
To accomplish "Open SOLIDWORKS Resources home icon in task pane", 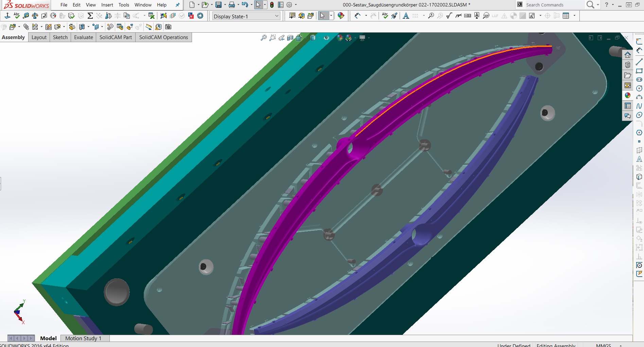I will tap(628, 55).
